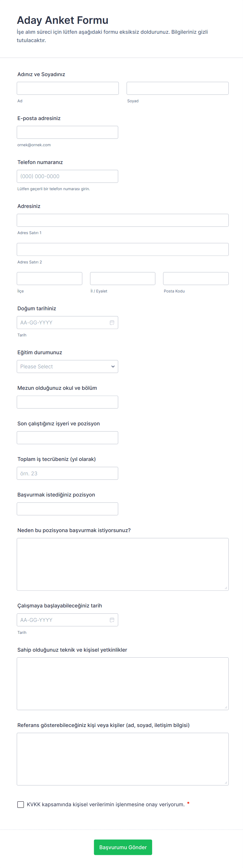The width and height of the screenshot is (243, 868).
Task: Click the Telefon numaranız field
Action: 67,176
